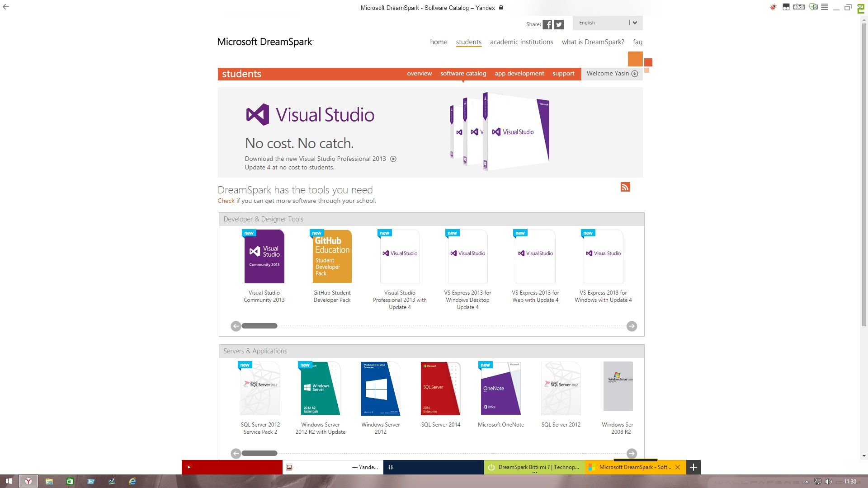Select Windows Server 2012 product thumbnail
Viewport: 868px width, 488px height.
pyautogui.click(x=380, y=389)
